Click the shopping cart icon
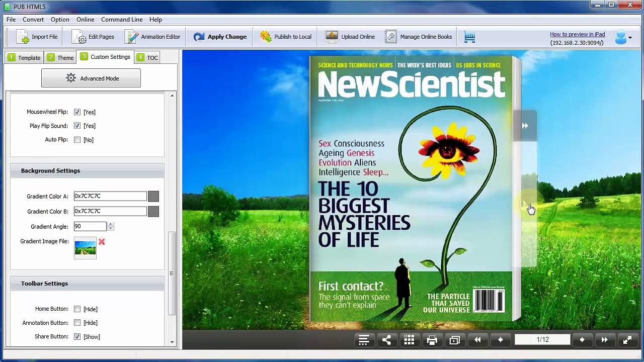The image size is (644, 362). (469, 37)
